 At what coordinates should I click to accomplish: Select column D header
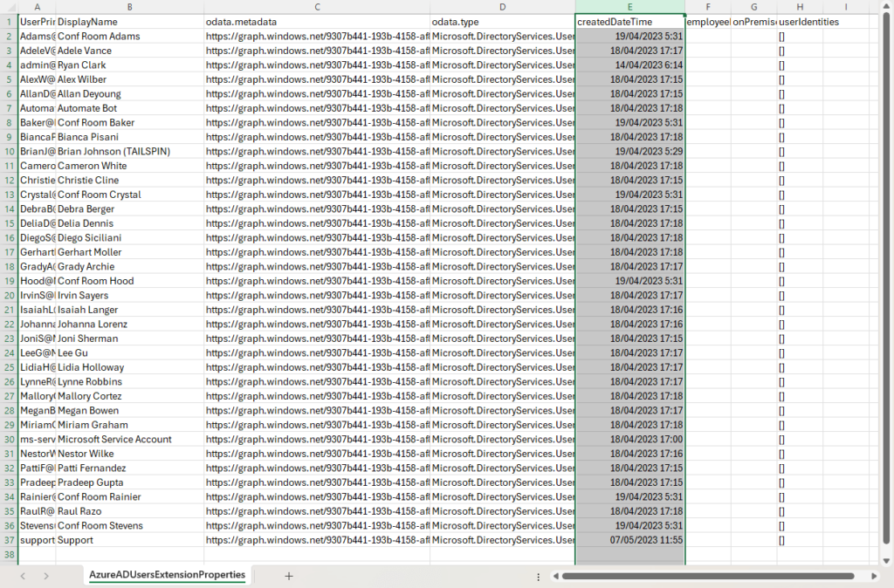(502, 7)
